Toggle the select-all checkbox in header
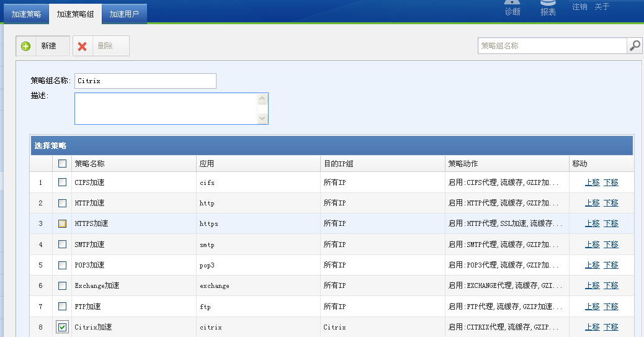This screenshot has height=337, width=644. [62, 164]
